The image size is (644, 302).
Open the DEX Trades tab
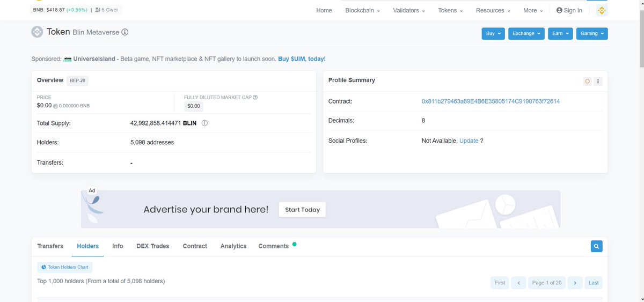153,246
